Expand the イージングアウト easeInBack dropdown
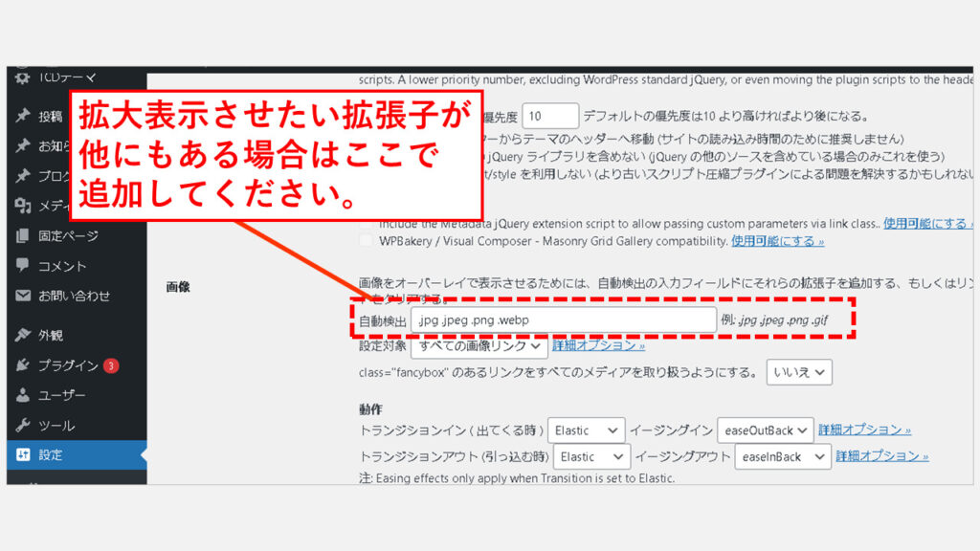 (782, 457)
